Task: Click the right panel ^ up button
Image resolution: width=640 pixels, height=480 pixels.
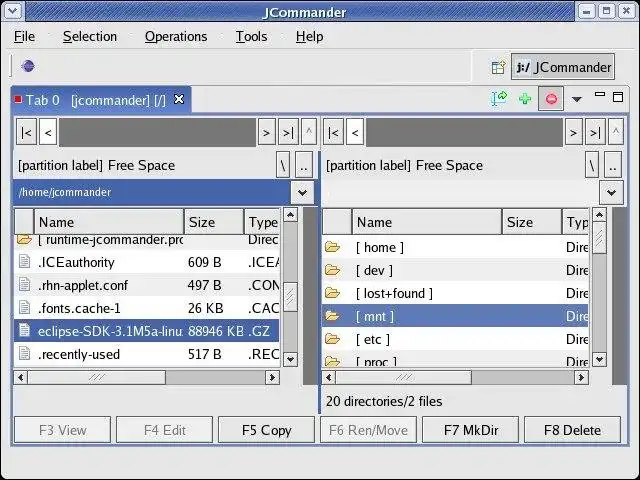Action: coord(616,132)
